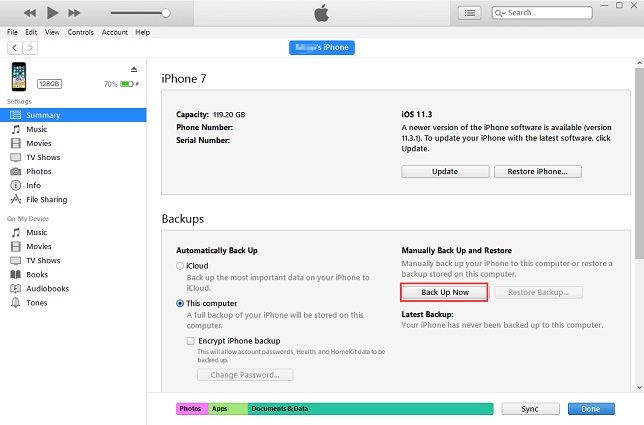The height and width of the screenshot is (425, 644).
Task: Click the 'iPhone 7' heading
Action: 184,78
